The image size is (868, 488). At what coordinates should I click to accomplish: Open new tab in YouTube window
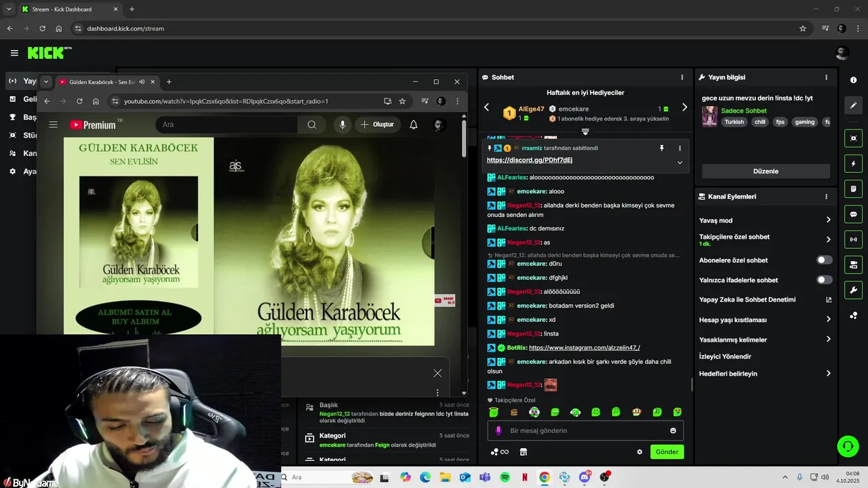[x=169, y=82]
